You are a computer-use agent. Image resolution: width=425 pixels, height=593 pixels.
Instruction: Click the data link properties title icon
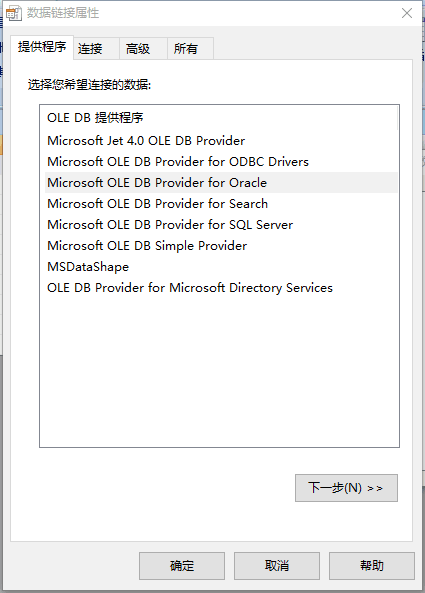pyautogui.click(x=14, y=13)
